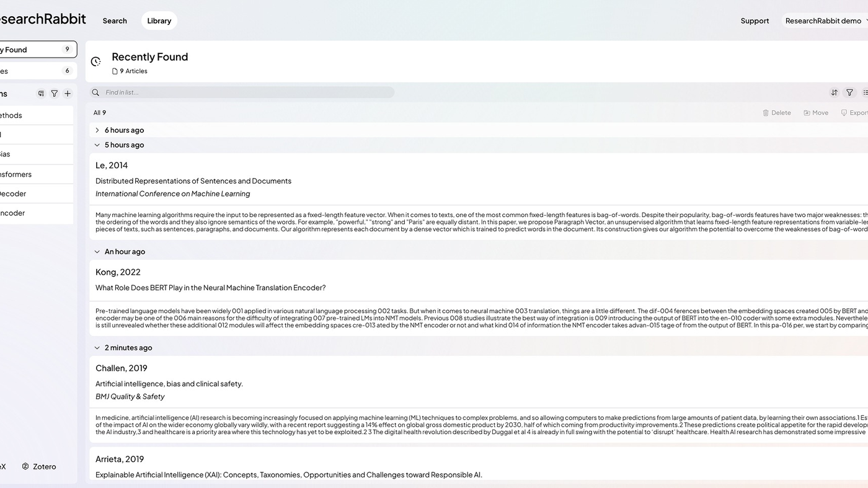Select the Kong, 2022 article

click(x=118, y=272)
